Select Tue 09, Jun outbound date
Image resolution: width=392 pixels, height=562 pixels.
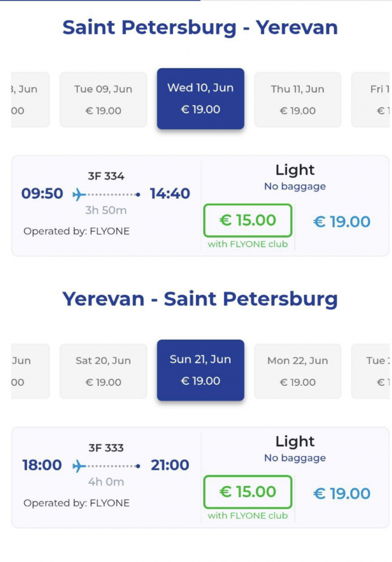point(103,99)
